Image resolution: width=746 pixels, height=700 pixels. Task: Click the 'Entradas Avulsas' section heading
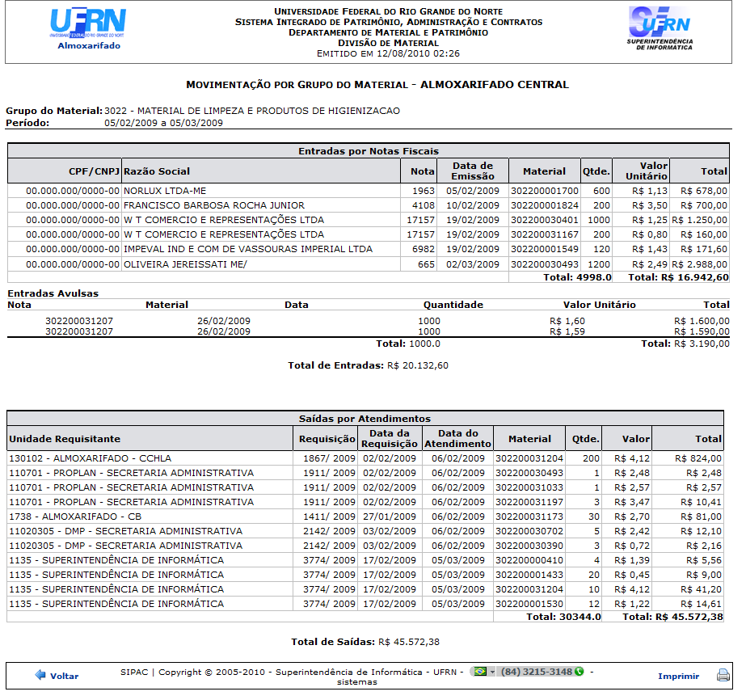coord(53,293)
